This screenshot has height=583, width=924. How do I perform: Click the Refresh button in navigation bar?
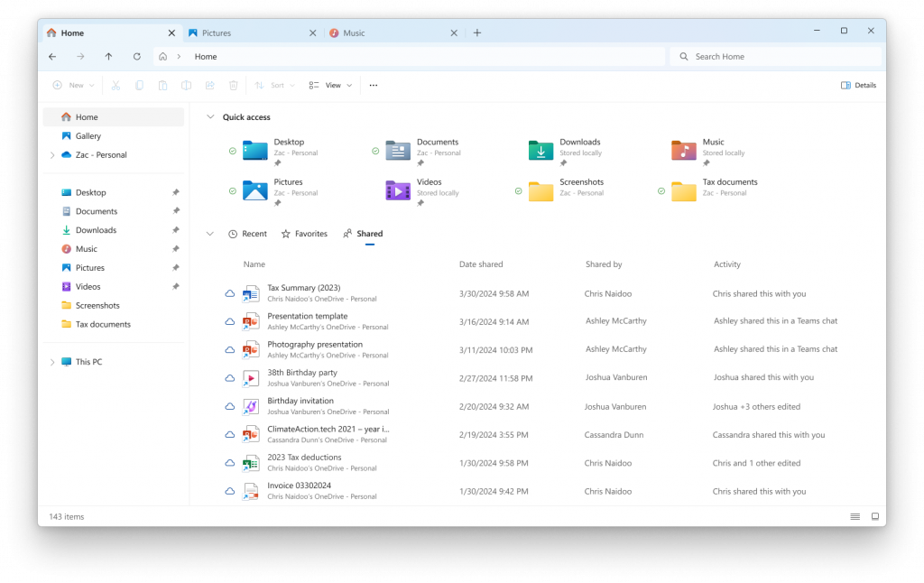(137, 56)
